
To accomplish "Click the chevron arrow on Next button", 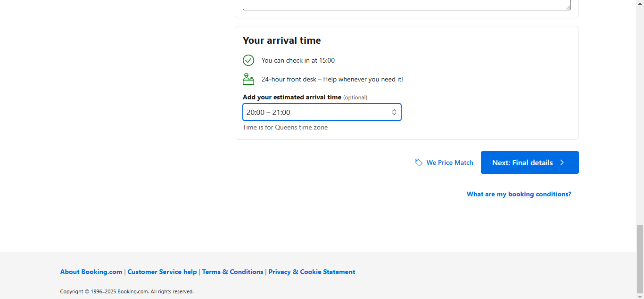I will point(562,162).
